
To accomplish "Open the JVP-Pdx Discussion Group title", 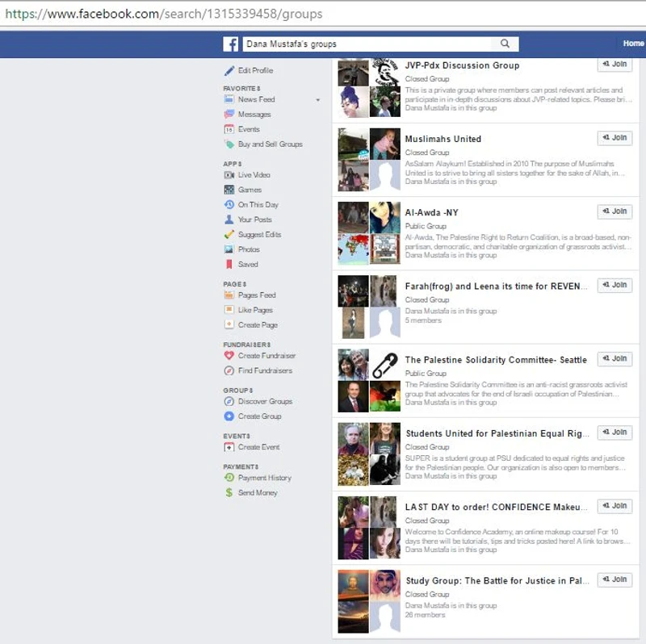I will 462,65.
